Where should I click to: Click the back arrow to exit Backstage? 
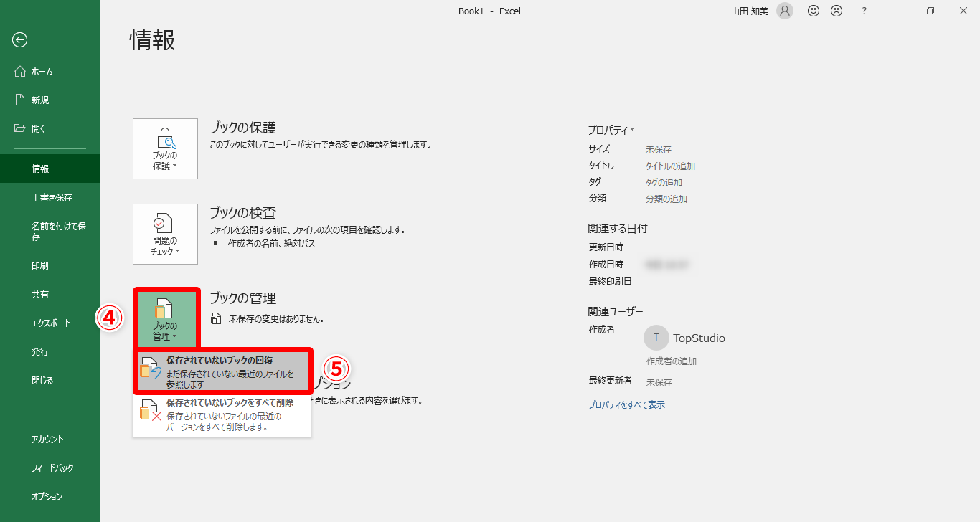19,40
